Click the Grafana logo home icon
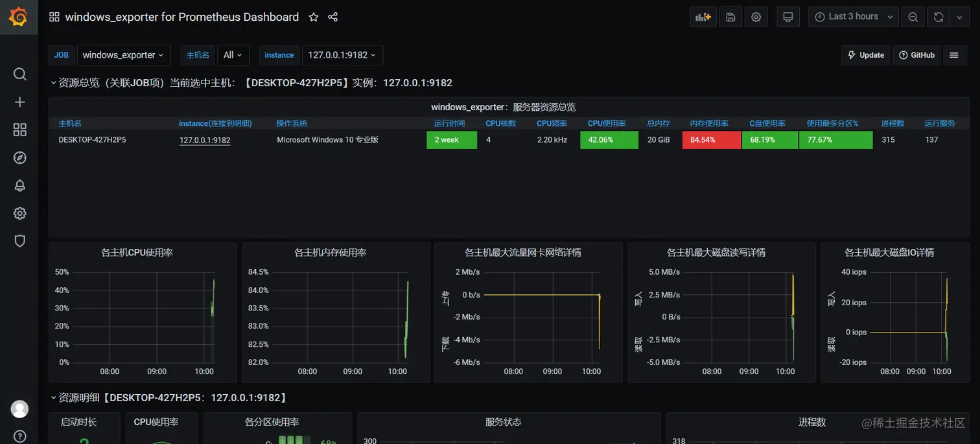 [x=19, y=18]
